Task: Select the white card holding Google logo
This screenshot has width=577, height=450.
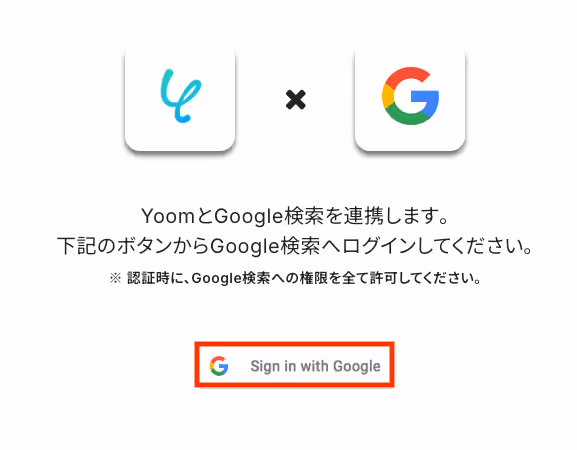Action: (x=410, y=98)
